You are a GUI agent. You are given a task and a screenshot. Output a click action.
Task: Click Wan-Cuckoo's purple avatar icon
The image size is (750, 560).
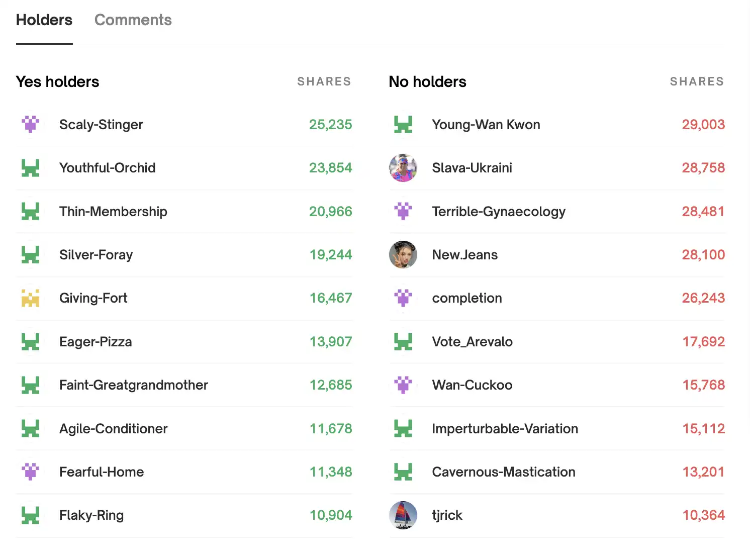pos(403,385)
